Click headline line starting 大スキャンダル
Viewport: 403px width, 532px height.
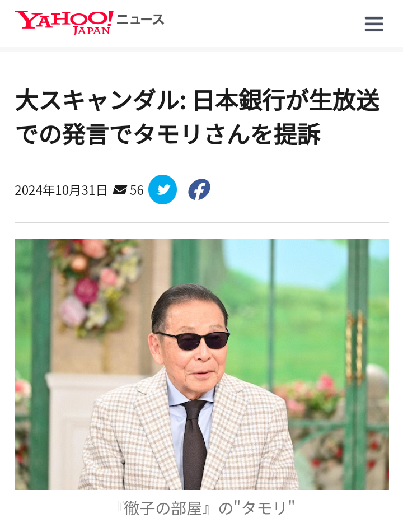197,100
